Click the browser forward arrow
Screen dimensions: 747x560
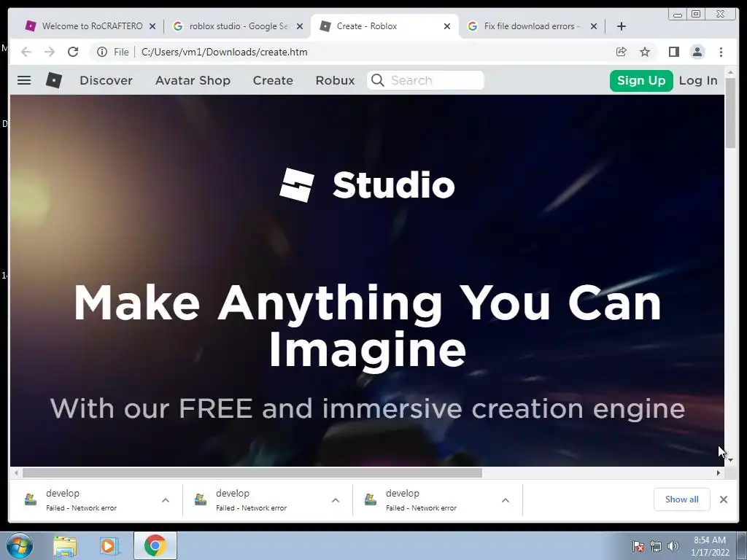pos(50,52)
